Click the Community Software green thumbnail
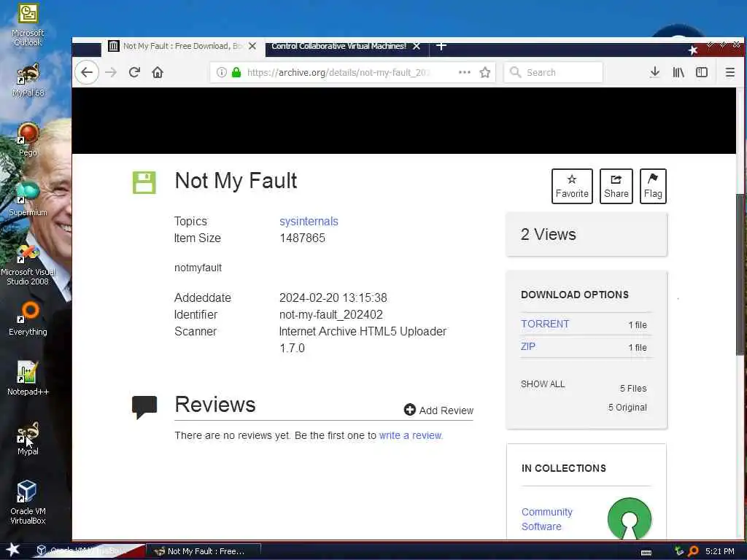The height and width of the screenshot is (560, 747). [630, 518]
